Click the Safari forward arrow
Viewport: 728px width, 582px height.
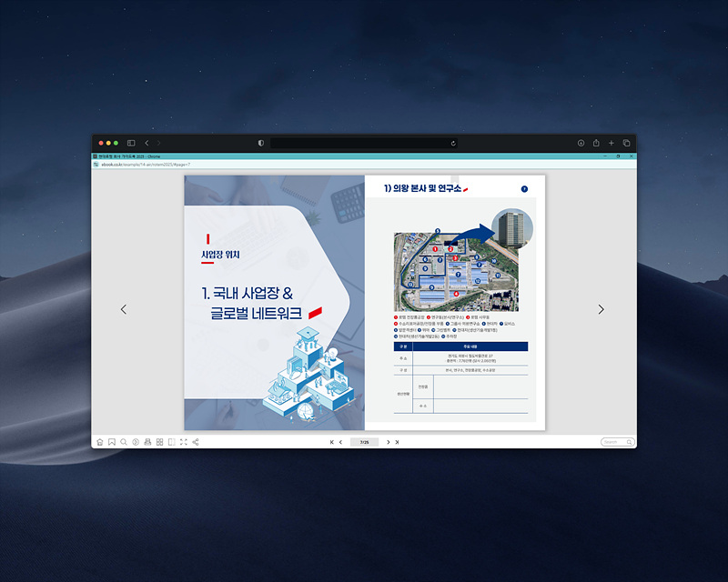click(x=158, y=143)
